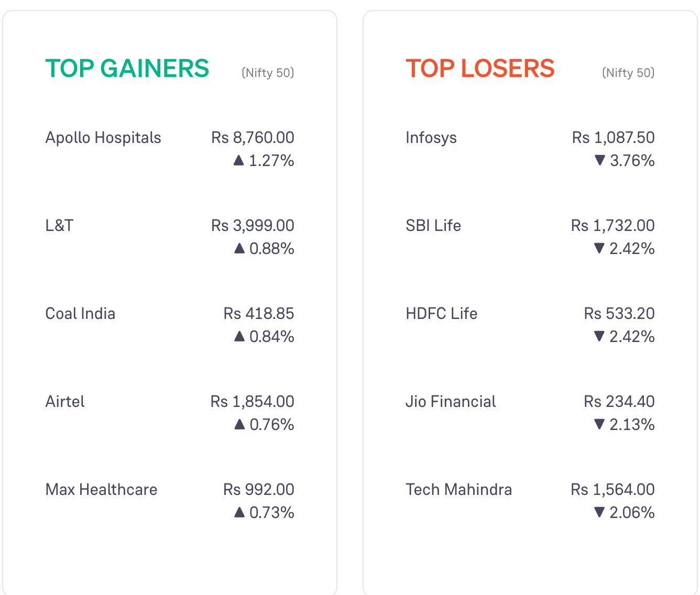The image size is (700, 595).
Task: Open Airtel stock details
Action: (x=65, y=402)
